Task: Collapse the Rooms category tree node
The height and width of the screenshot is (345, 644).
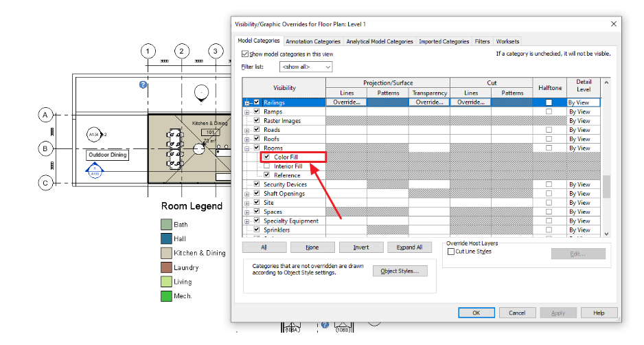Action: [247, 148]
